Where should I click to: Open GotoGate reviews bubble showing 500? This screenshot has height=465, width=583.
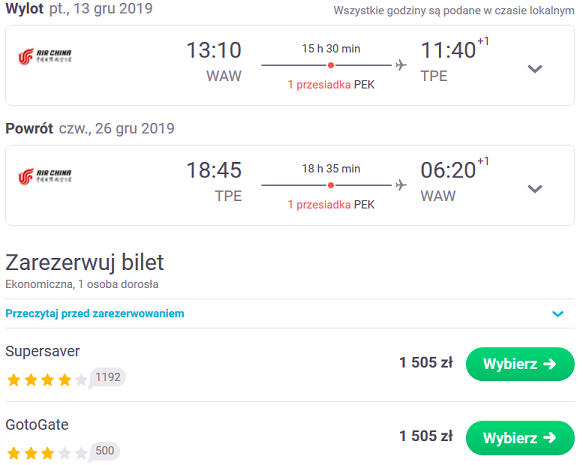[x=104, y=451]
